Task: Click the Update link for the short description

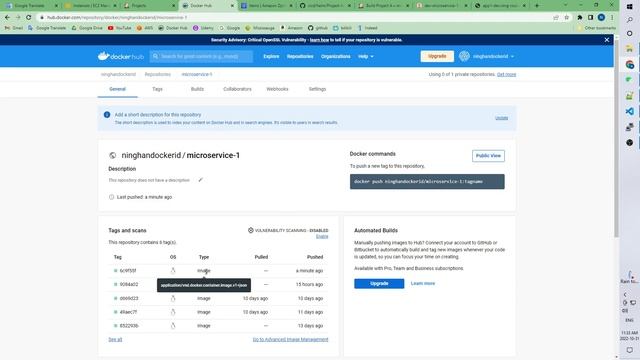Action: coord(502,118)
